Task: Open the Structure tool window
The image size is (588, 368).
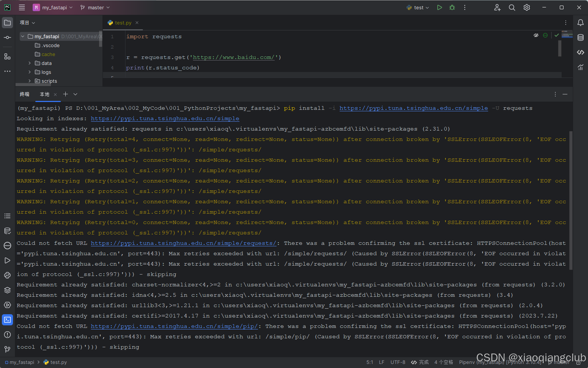Action: 7,56
